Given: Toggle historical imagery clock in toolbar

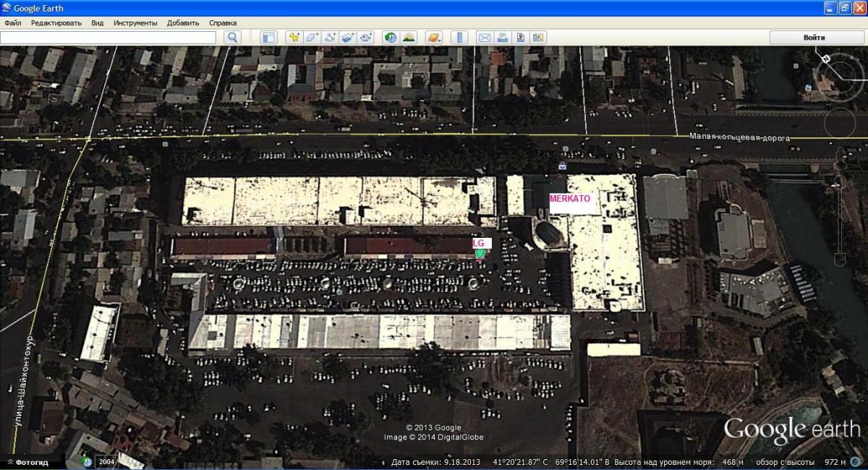Looking at the screenshot, I should point(391,37).
